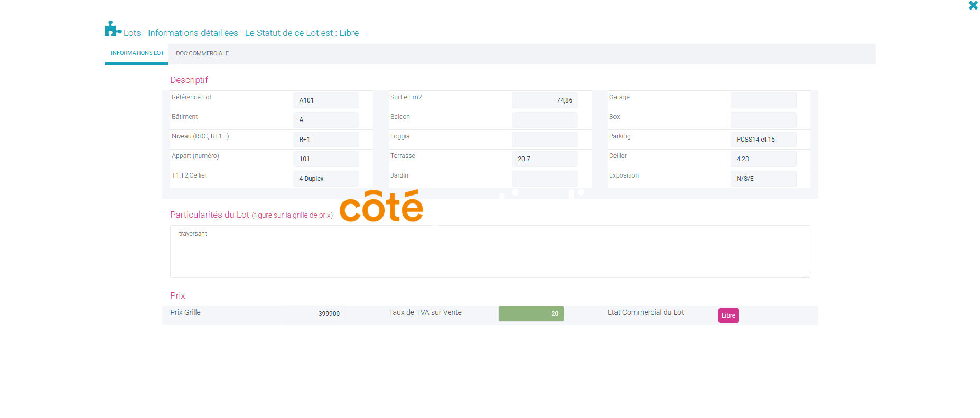Click the green Taux de TVA field
The image size is (980, 418).
(x=530, y=314)
